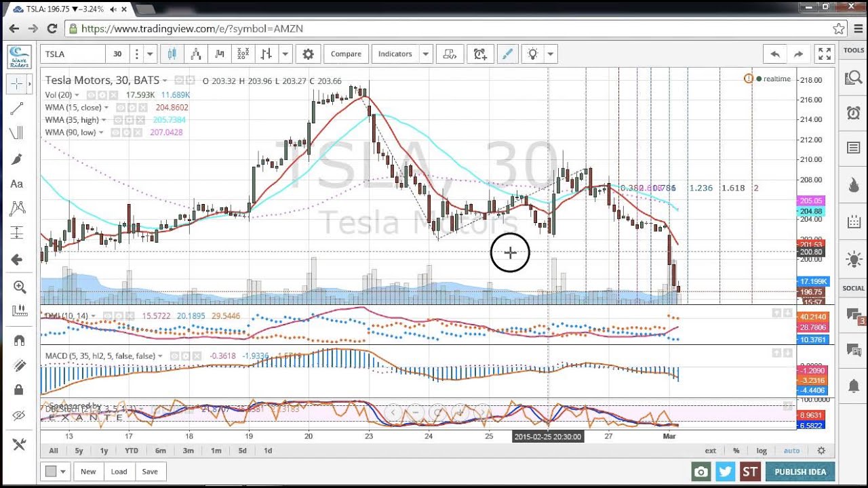Open symbol search in right sidebar
Image resolution: width=868 pixels, height=488 pixels.
[854, 79]
